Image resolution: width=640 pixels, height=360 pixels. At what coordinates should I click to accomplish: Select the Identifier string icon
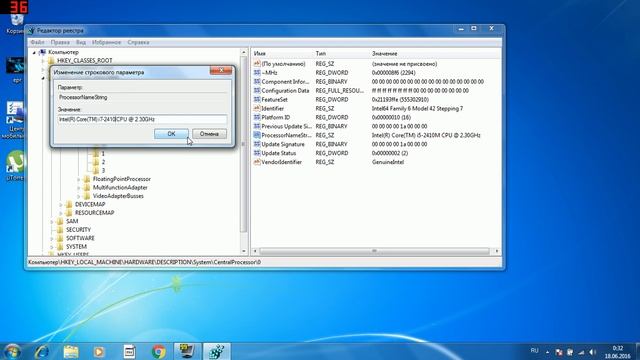257,109
